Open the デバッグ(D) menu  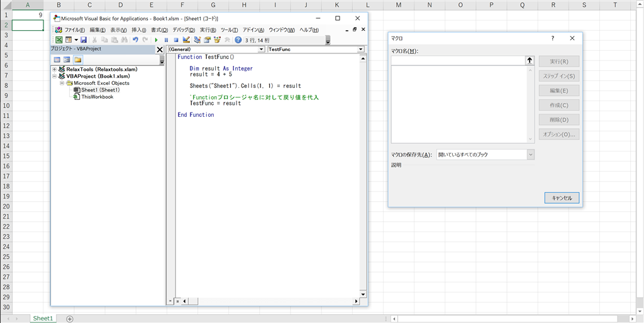[184, 30]
